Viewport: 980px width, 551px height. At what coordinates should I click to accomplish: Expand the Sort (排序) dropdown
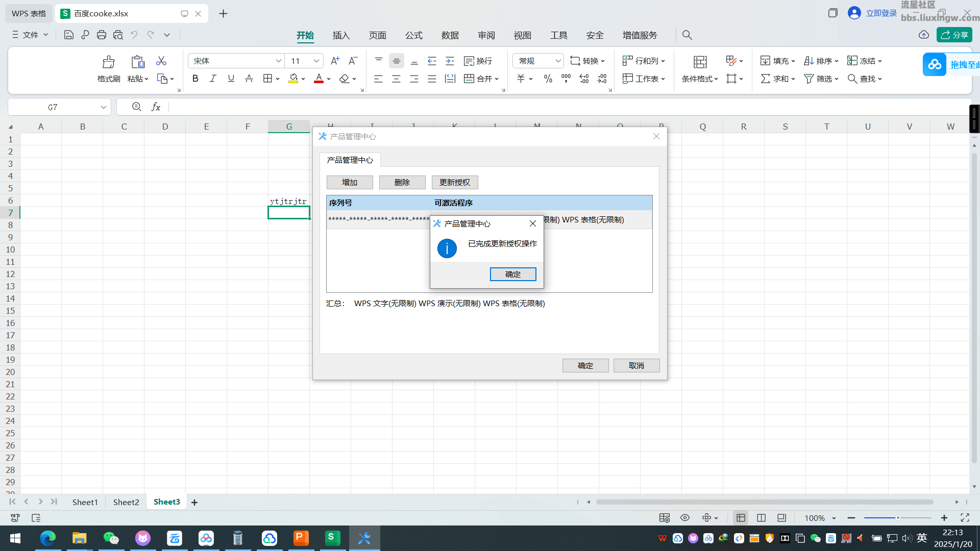tap(837, 61)
